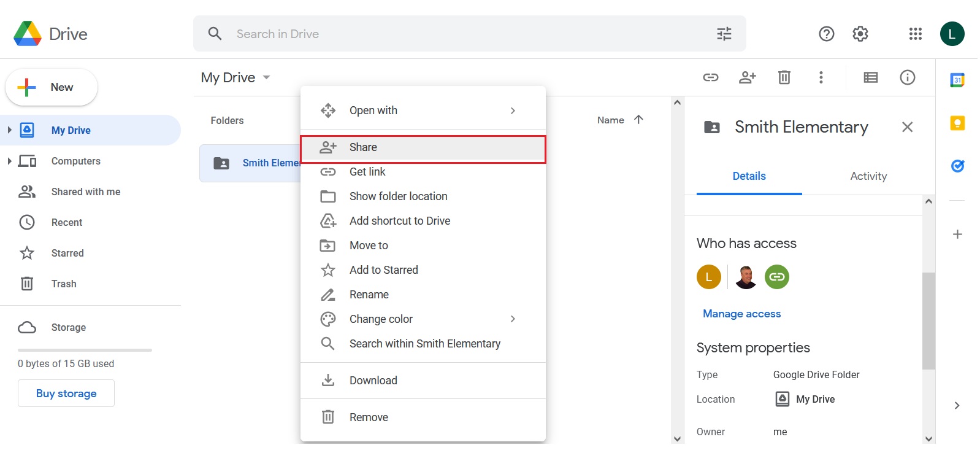Open Settings gear icon

(860, 34)
